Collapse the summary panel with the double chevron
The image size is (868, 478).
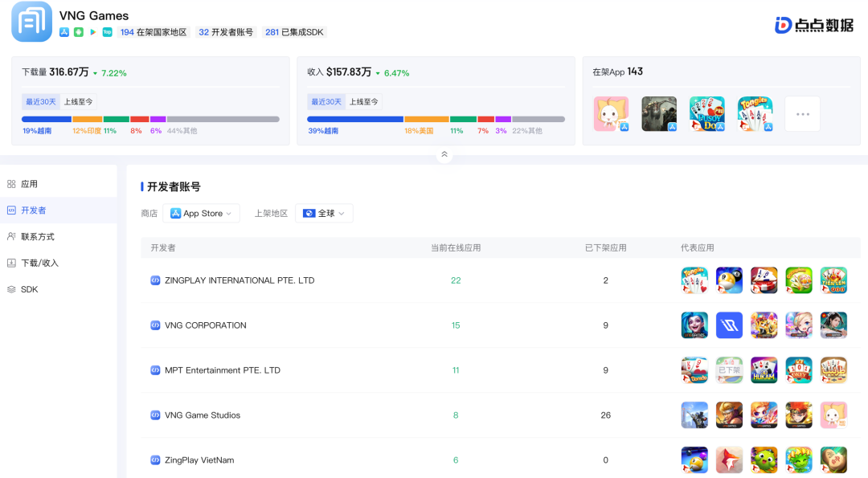[x=444, y=154]
